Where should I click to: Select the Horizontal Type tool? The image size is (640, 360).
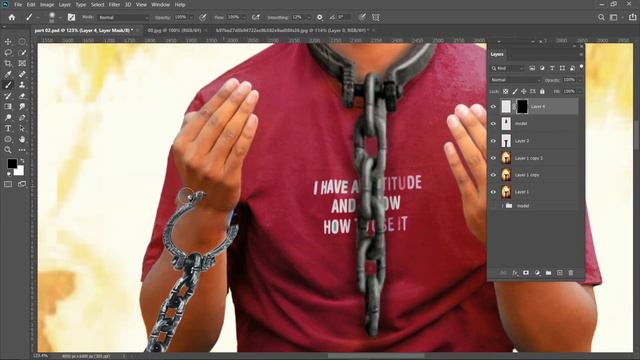pos(8,128)
